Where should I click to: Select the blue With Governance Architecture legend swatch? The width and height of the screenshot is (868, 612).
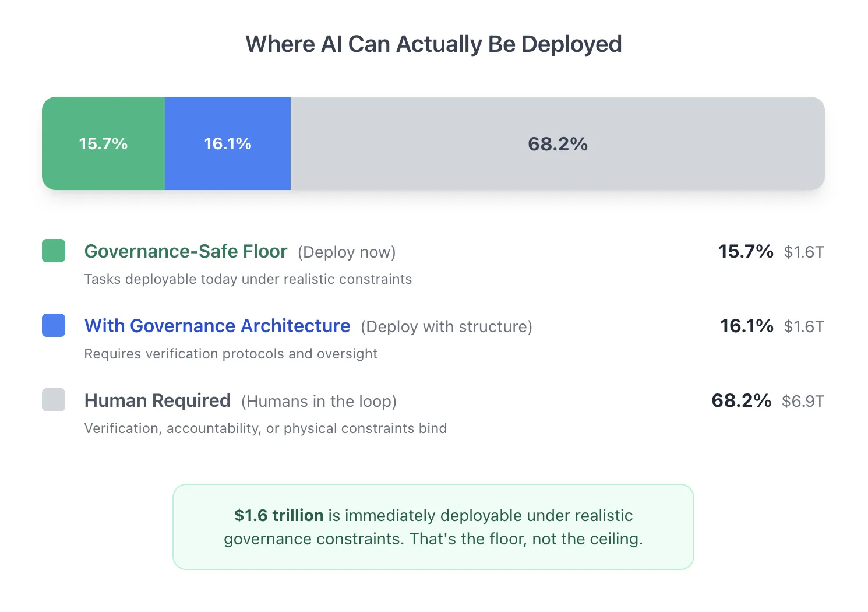[53, 325]
